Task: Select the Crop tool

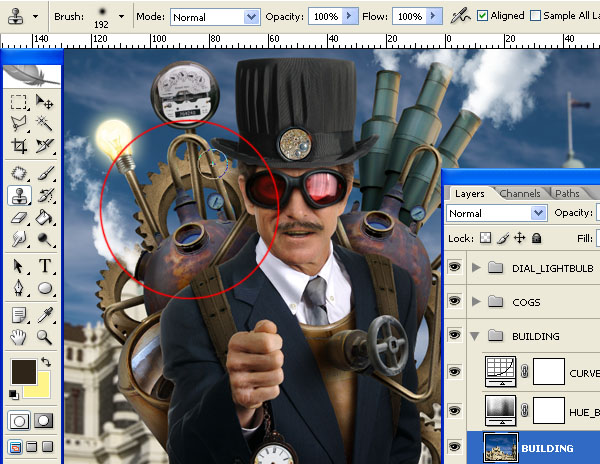Action: click(x=19, y=145)
